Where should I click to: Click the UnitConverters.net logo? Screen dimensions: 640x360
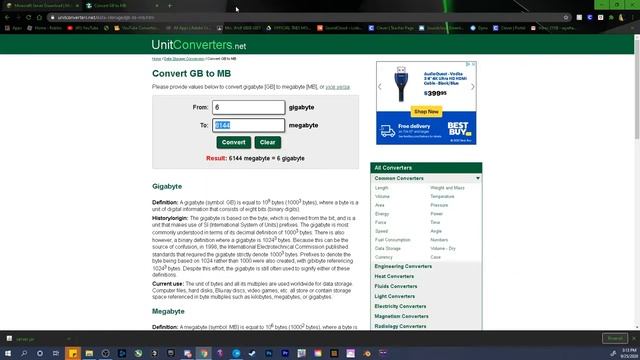click(x=199, y=45)
